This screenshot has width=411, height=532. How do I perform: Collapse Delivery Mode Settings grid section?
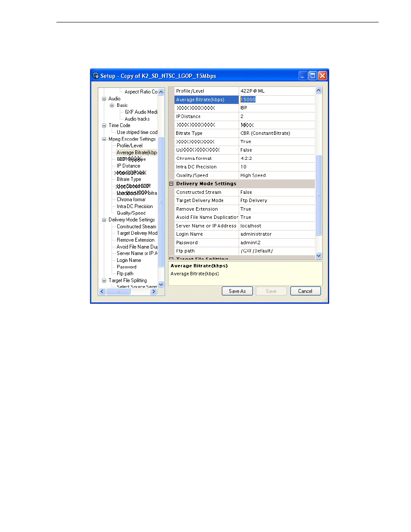click(171, 184)
